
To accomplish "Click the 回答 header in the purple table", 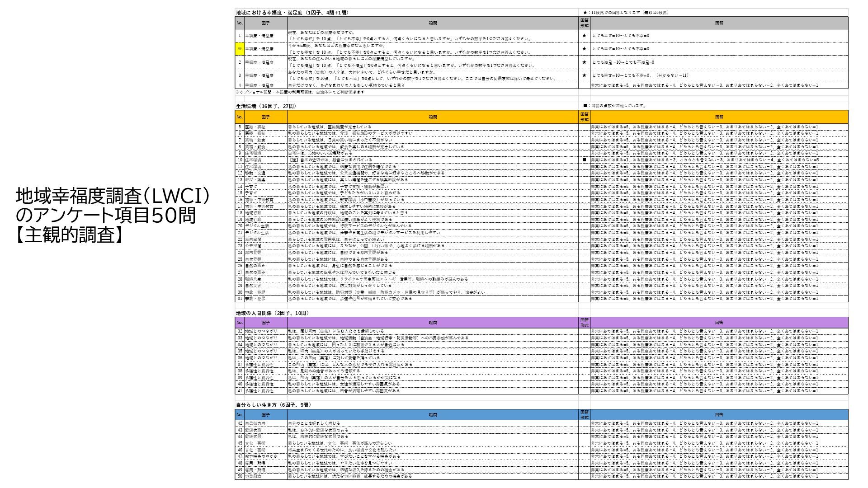I will (719, 323).
